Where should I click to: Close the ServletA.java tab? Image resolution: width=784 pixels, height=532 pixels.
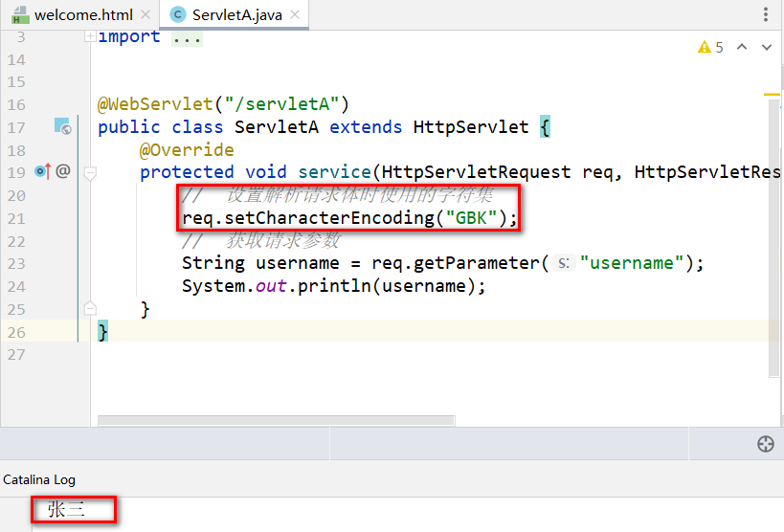click(294, 14)
